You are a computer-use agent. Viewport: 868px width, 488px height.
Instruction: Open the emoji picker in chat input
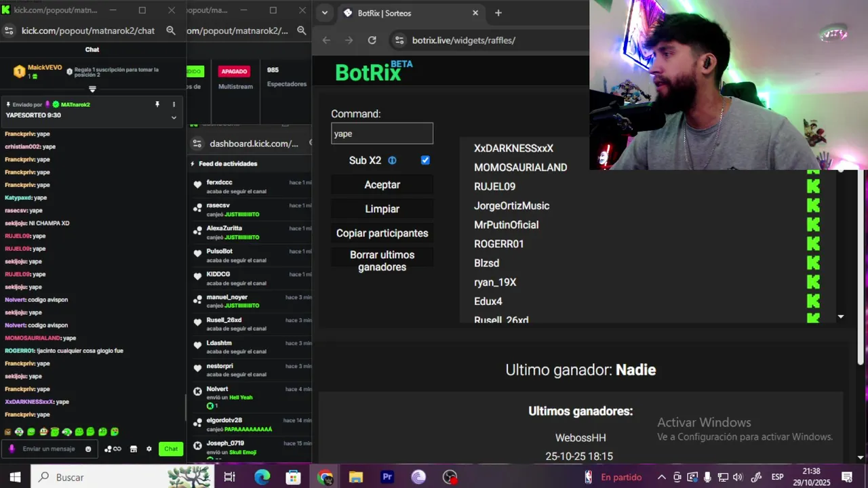(88, 449)
